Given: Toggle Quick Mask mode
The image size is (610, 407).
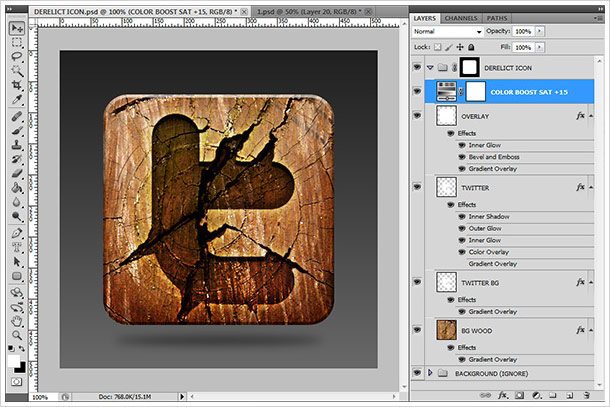Looking at the screenshot, I should tap(16, 382).
